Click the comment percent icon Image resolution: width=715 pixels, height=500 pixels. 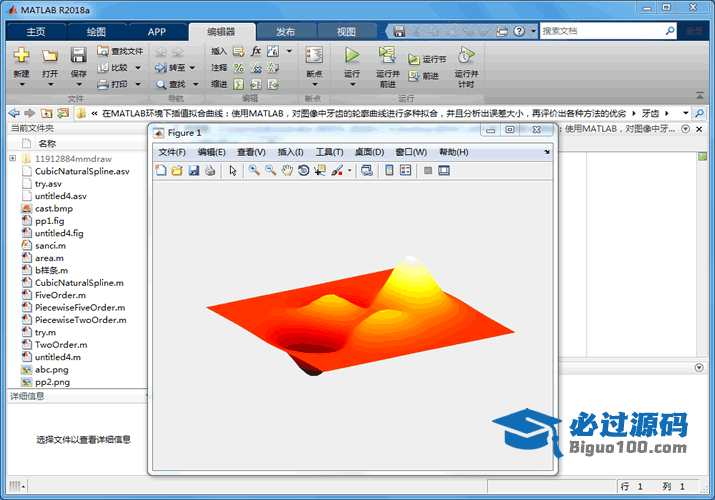click(238, 68)
